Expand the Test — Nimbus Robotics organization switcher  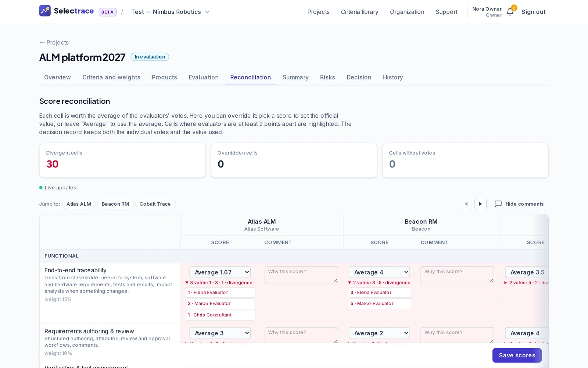(x=170, y=12)
